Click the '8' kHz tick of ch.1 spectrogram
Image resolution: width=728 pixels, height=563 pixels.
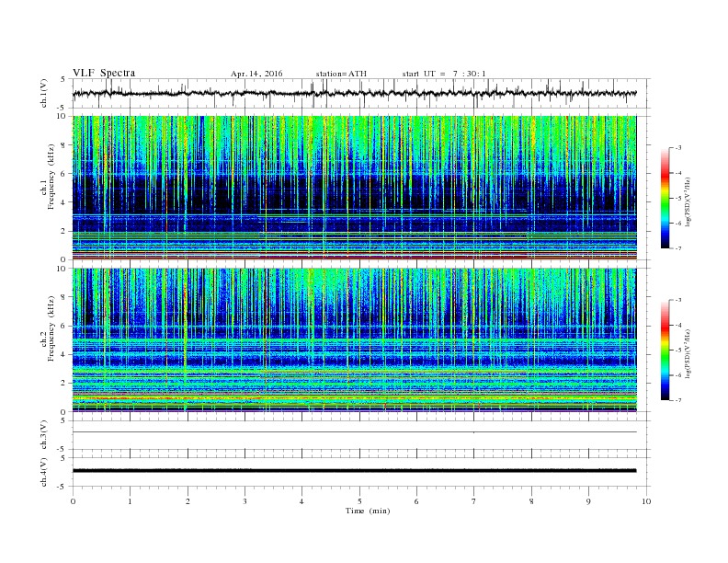pyautogui.click(x=64, y=145)
